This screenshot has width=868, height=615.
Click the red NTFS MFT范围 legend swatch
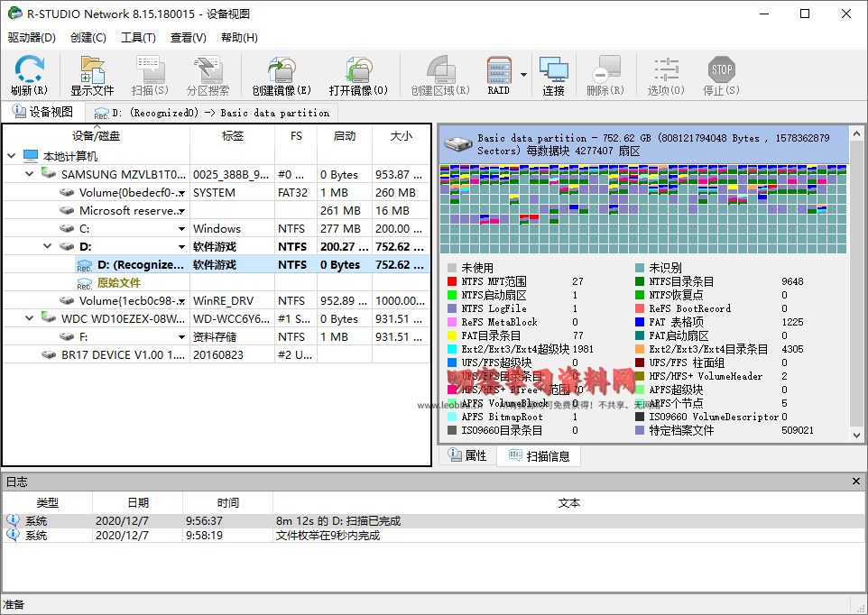tap(452, 281)
